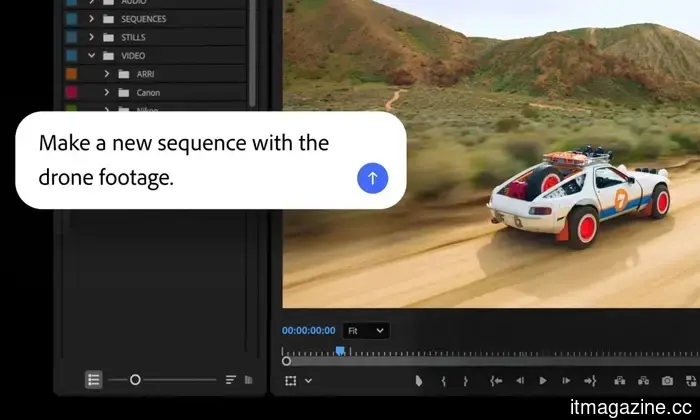The width and height of the screenshot is (700, 420).
Task: Export frame with the camera icon
Action: coord(667,381)
